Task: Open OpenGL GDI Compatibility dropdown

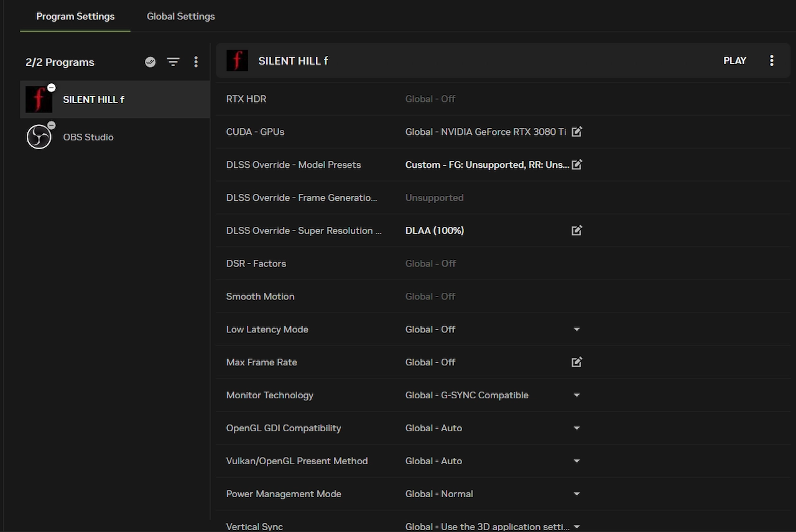Action: coord(576,428)
